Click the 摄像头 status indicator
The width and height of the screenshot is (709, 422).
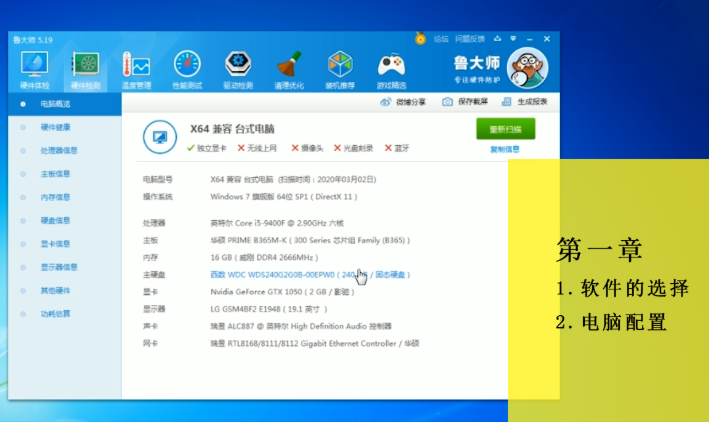307,148
